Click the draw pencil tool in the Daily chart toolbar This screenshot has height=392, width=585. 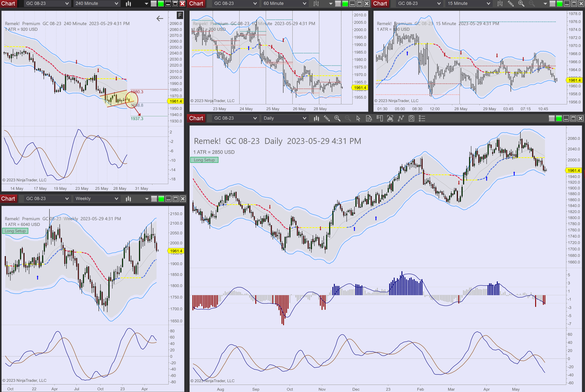pos(327,118)
